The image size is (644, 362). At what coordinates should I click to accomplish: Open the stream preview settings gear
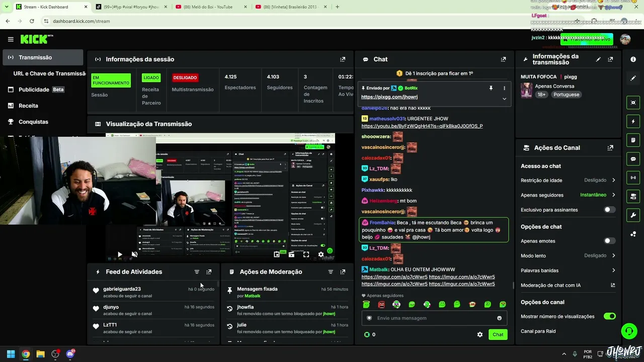tap(321, 254)
